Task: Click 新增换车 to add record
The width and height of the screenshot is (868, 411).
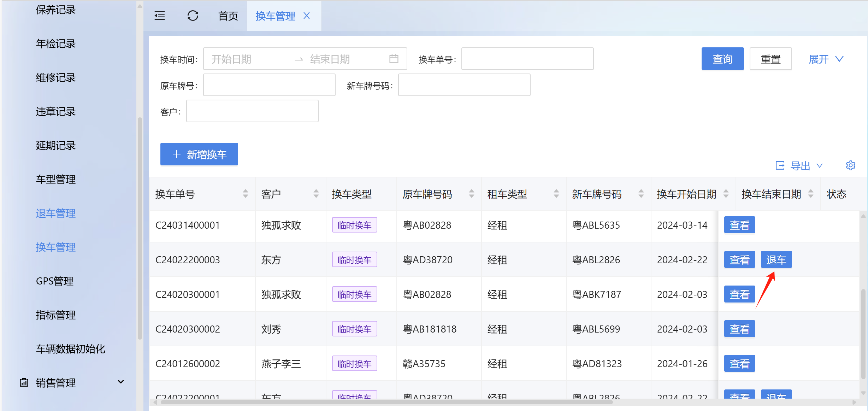Action: pos(199,154)
